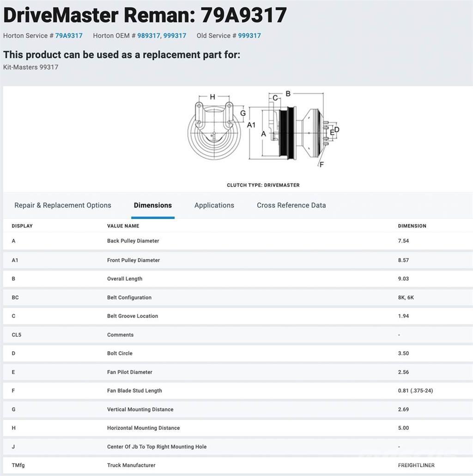Screen dimensions: 473x476
Task: Select the Bolt Circle row
Action: coord(120,353)
